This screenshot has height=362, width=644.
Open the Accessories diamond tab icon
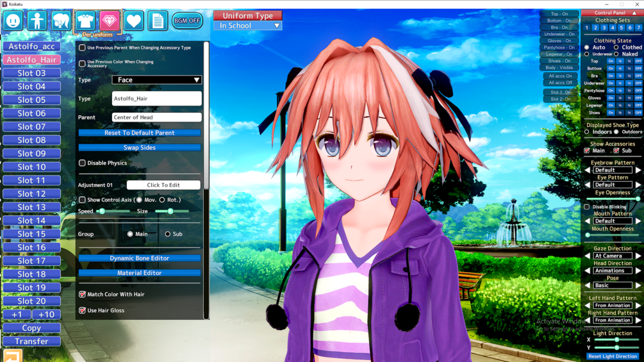pos(109,21)
